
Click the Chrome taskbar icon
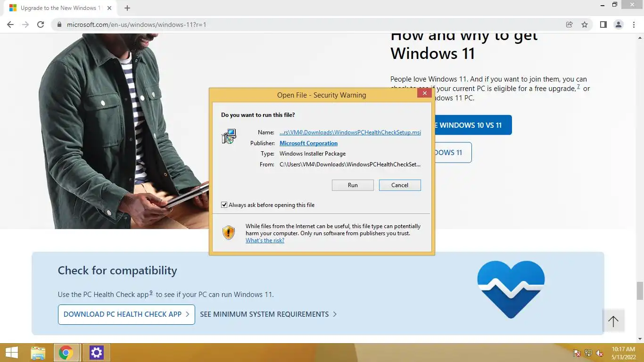click(x=66, y=353)
